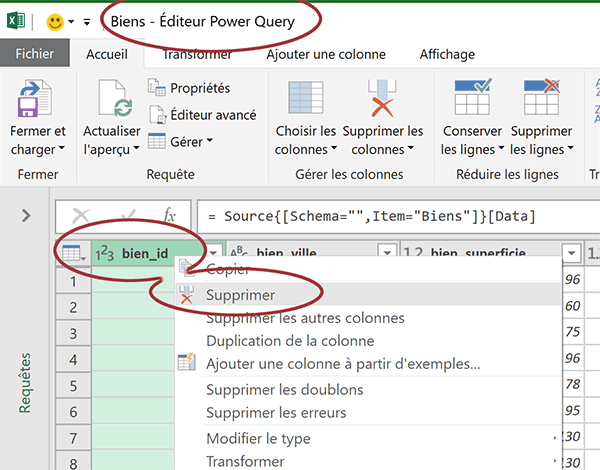Viewport: 600px width, 470px height.
Task: Cancel the formula with the X icon
Action: click(81, 216)
